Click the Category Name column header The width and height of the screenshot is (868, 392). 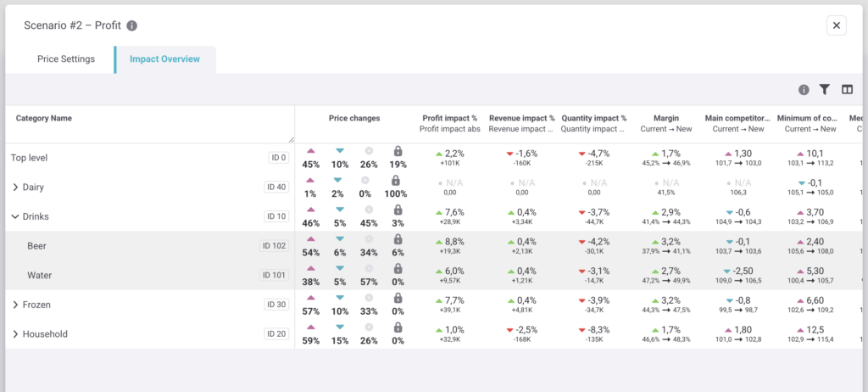click(44, 118)
